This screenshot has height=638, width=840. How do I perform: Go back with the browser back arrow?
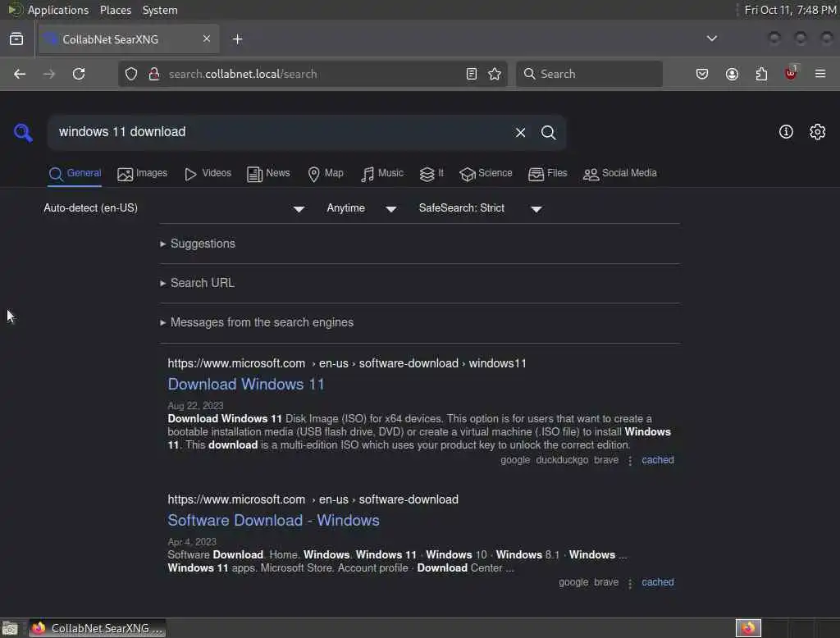point(20,74)
